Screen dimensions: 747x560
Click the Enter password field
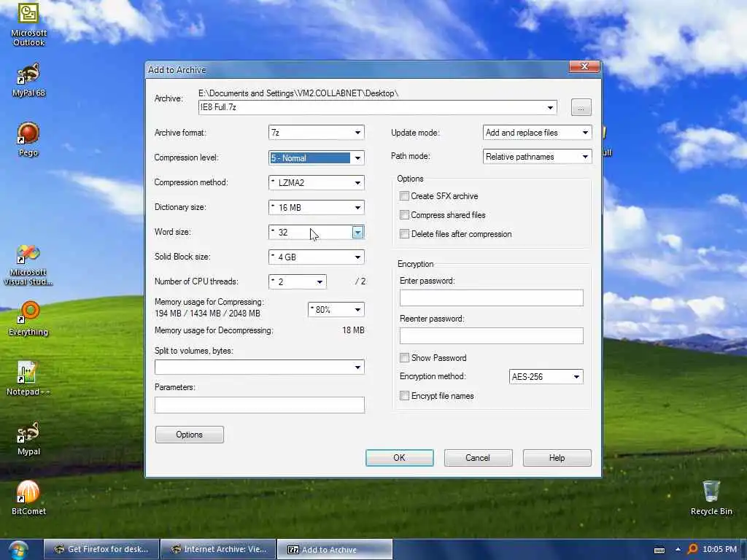click(x=491, y=298)
